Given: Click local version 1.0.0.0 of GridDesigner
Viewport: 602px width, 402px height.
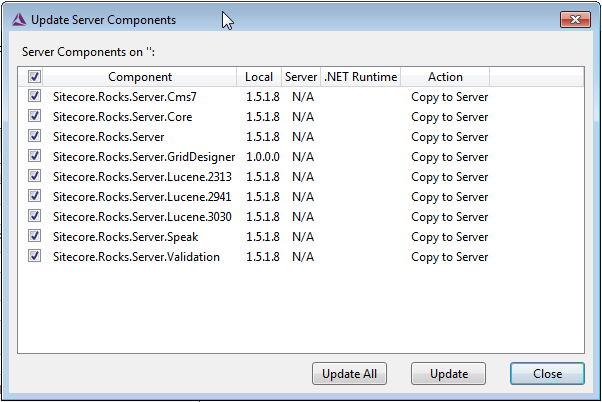Looking at the screenshot, I should (263, 157).
